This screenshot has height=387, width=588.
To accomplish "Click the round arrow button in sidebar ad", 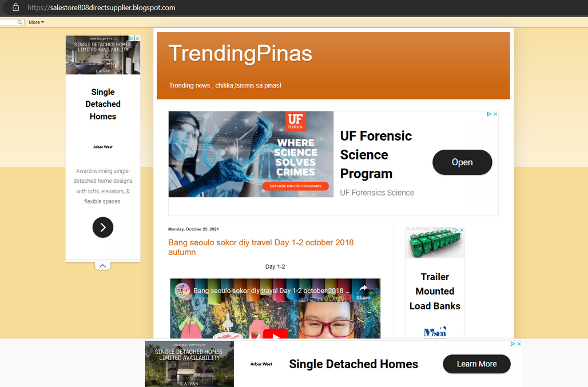I will [103, 228].
